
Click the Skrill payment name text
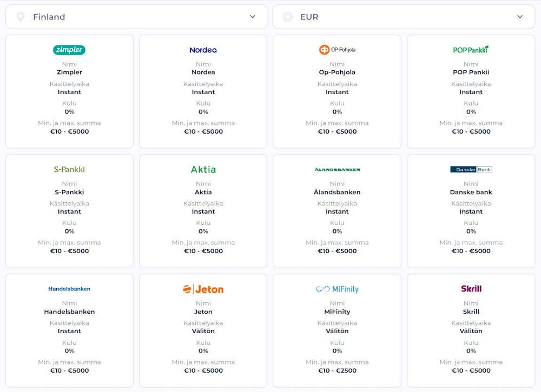pyautogui.click(x=471, y=311)
